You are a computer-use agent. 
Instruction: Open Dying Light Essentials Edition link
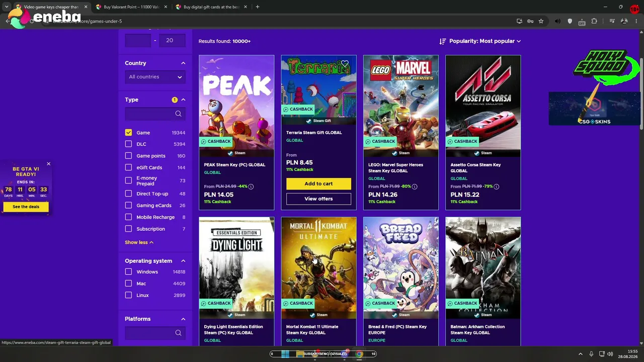233,330
